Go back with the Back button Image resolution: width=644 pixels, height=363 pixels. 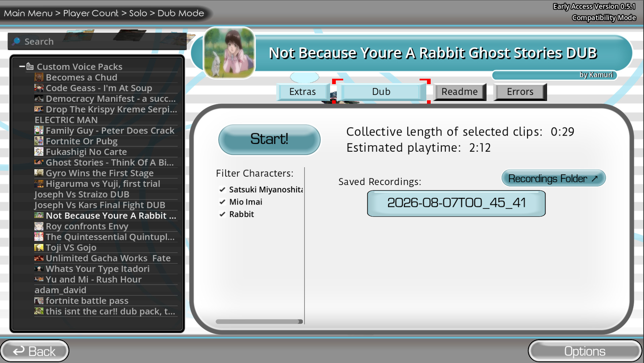35,351
